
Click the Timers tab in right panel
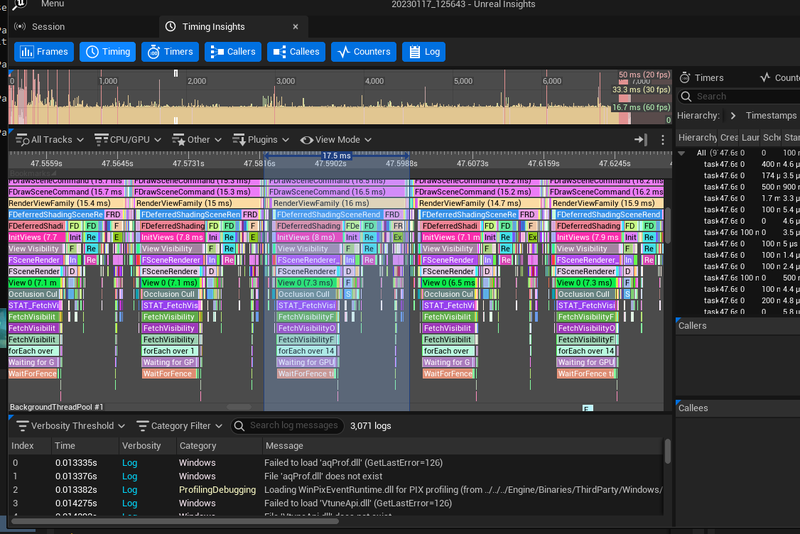702,78
